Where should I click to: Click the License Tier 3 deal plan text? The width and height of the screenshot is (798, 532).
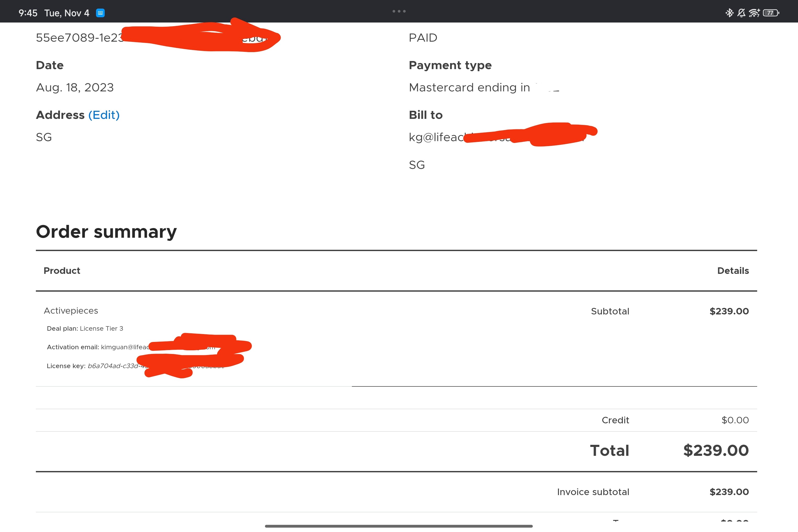coord(101,328)
